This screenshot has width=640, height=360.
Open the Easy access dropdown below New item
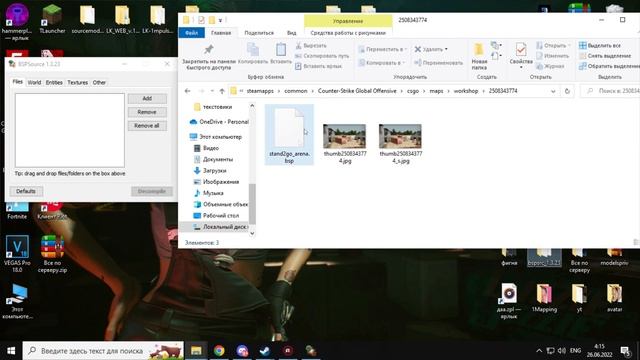496,56
